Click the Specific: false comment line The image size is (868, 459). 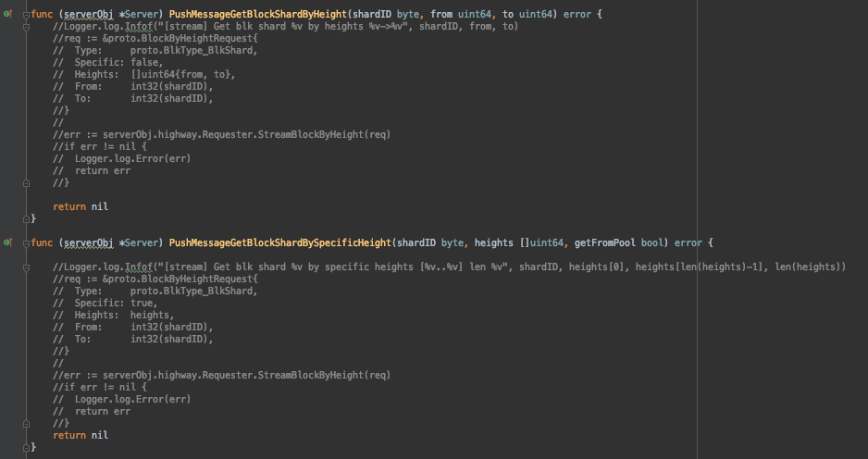tap(108, 63)
